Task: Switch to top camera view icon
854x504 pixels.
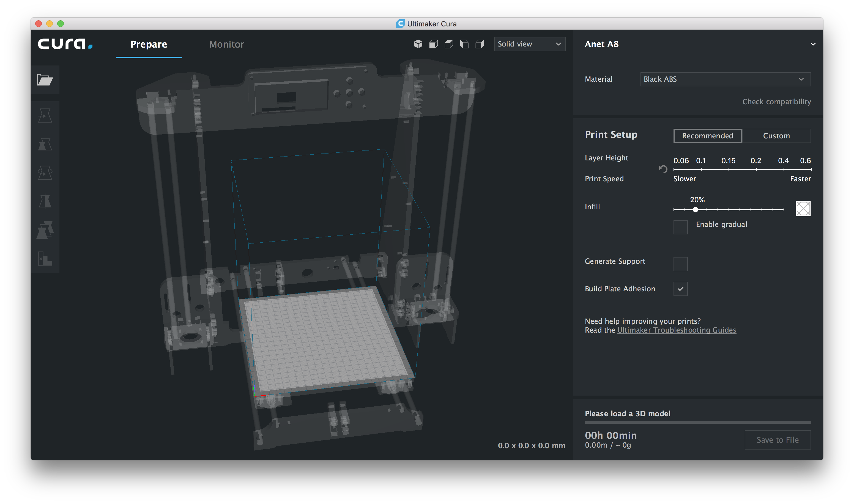Action: tap(448, 44)
